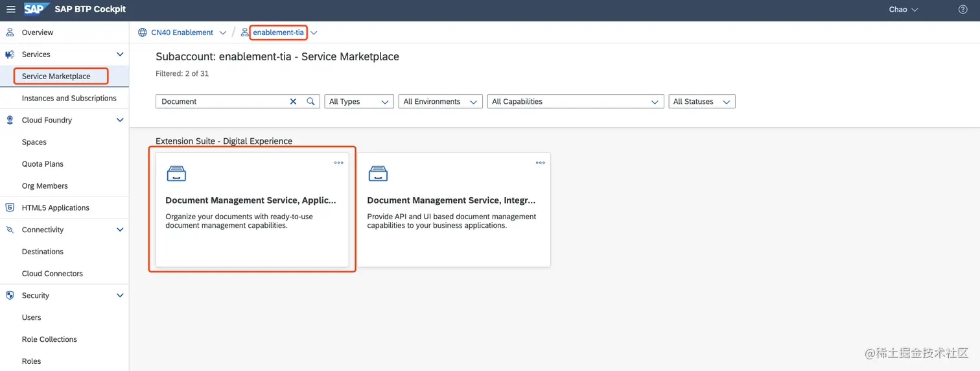Click the globe icon beside CN40 Enablement

click(143, 32)
